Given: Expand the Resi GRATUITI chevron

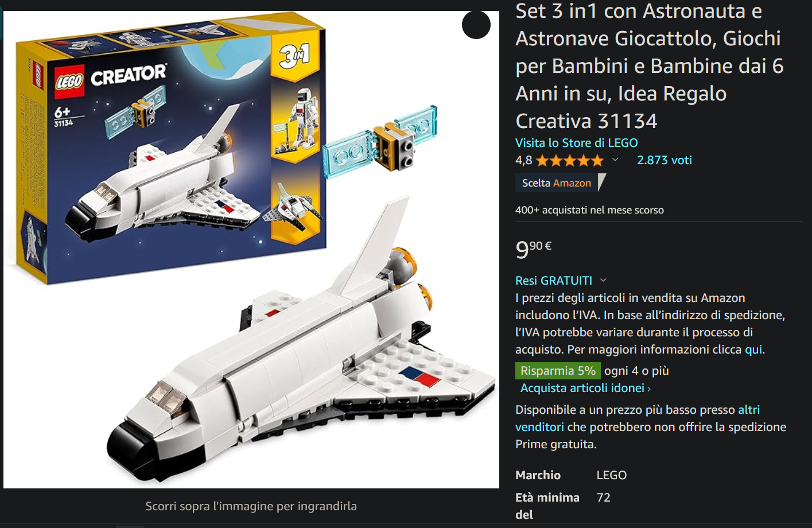Looking at the screenshot, I should click(x=603, y=280).
